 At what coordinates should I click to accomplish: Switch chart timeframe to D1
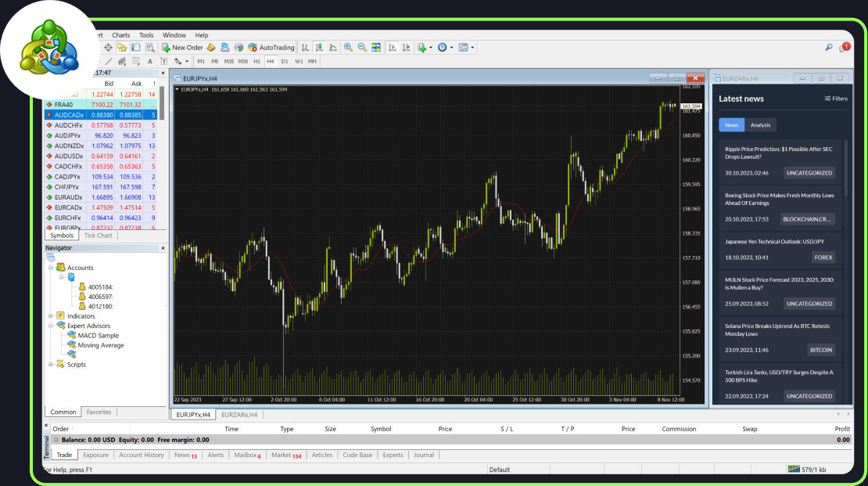coord(285,61)
